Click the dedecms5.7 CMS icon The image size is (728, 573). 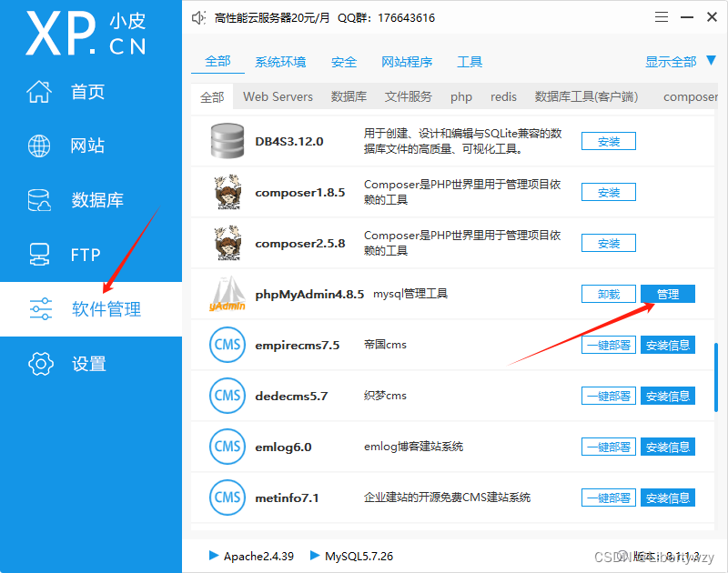[227, 396]
